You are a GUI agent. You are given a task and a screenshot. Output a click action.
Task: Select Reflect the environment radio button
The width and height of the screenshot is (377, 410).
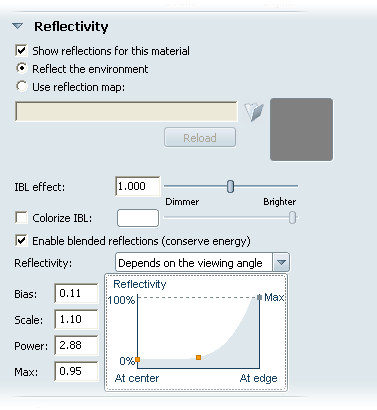22,68
